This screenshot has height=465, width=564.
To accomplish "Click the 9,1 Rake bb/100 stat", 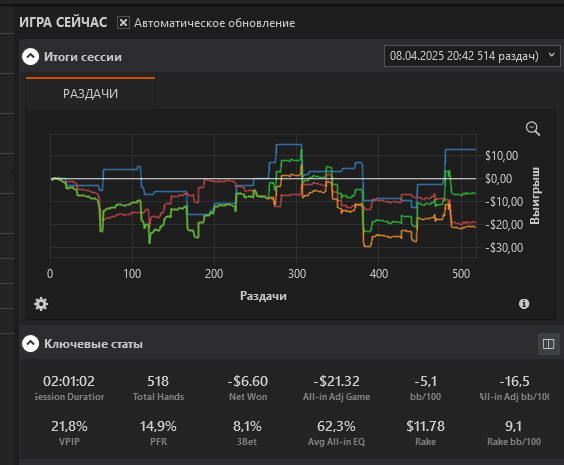I will pos(514,433).
